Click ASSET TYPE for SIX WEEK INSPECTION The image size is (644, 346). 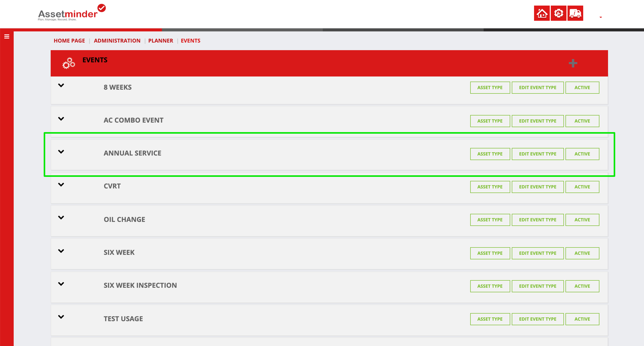point(490,286)
